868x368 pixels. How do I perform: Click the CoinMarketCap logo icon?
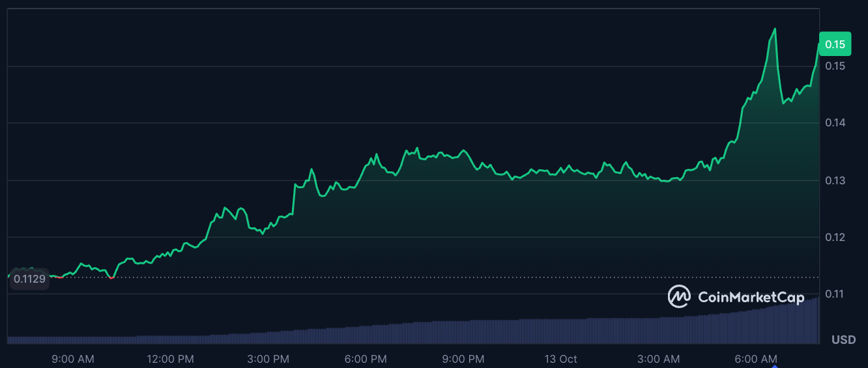point(680,297)
